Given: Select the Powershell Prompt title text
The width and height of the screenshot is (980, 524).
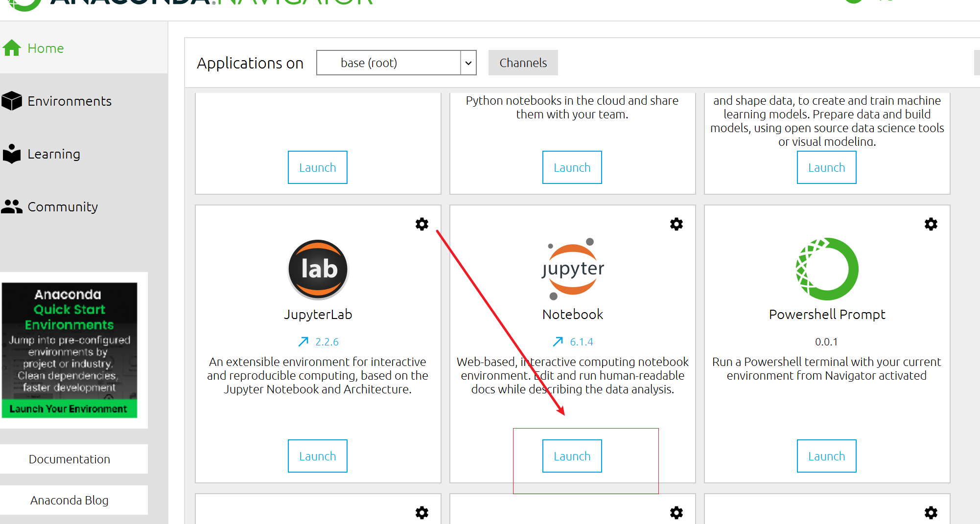Looking at the screenshot, I should pos(827,314).
